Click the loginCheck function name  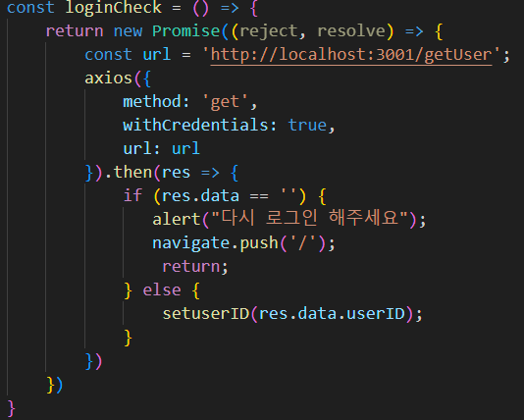(x=113, y=7)
